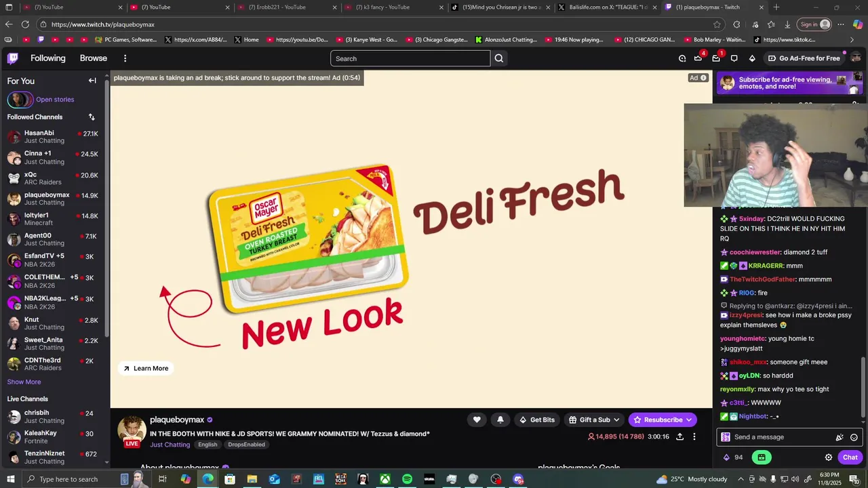868x488 pixels.
Task: Click Learn More on the ad
Action: coord(146,368)
